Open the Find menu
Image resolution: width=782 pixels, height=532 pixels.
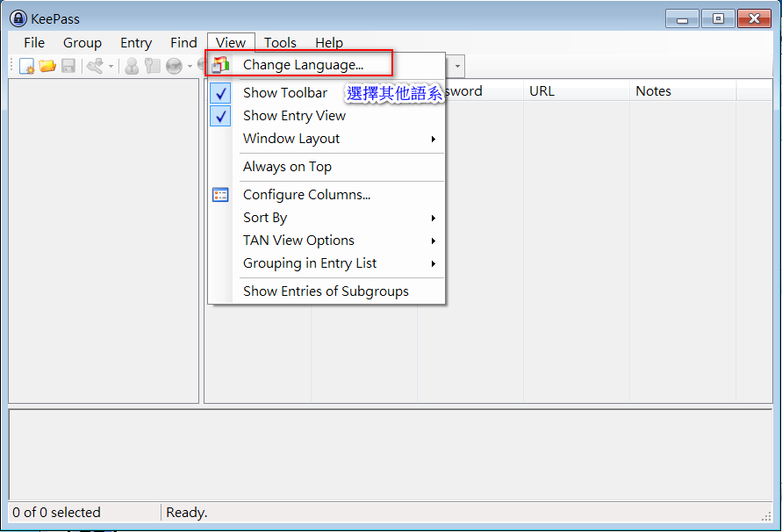[x=183, y=43]
